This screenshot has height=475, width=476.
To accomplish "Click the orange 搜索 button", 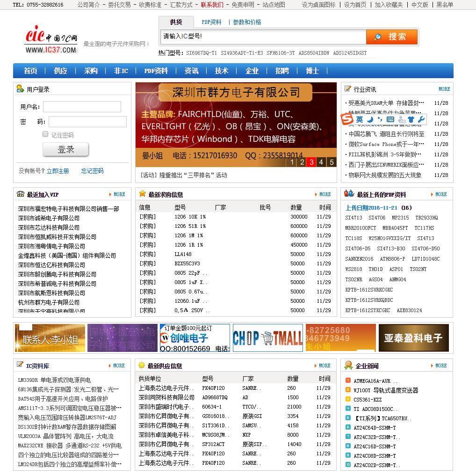I will tap(392, 37).
